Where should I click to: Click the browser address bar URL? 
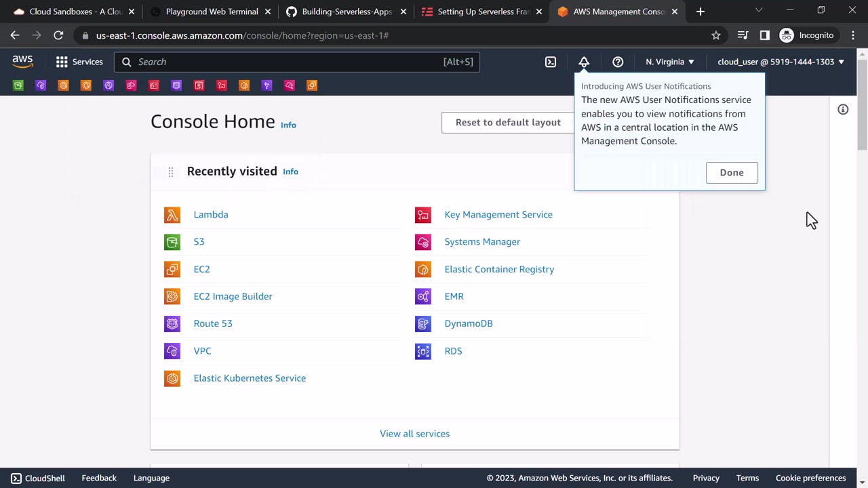[x=242, y=35]
